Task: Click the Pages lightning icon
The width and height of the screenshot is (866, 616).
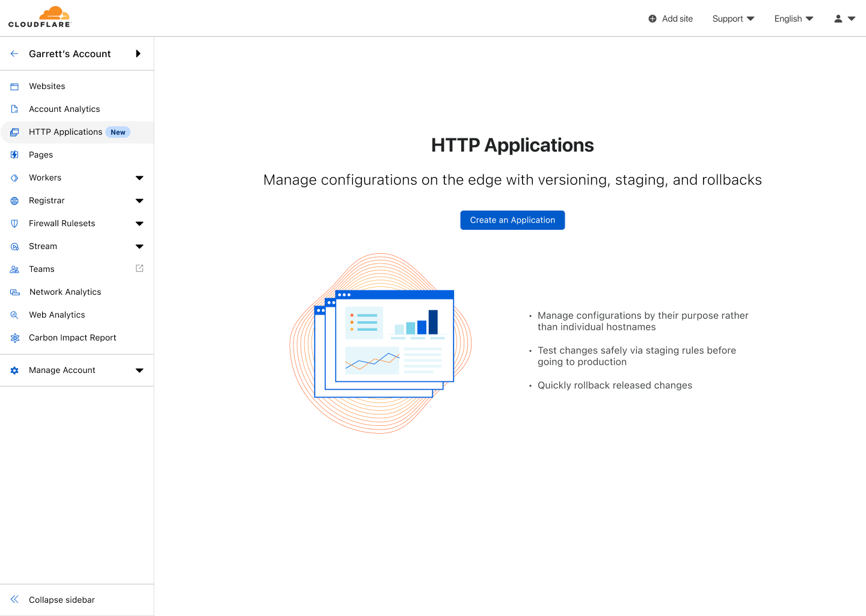Action: (x=14, y=155)
